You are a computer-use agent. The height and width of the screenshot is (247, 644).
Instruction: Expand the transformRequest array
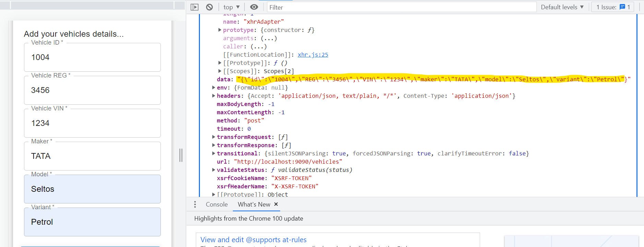click(214, 137)
